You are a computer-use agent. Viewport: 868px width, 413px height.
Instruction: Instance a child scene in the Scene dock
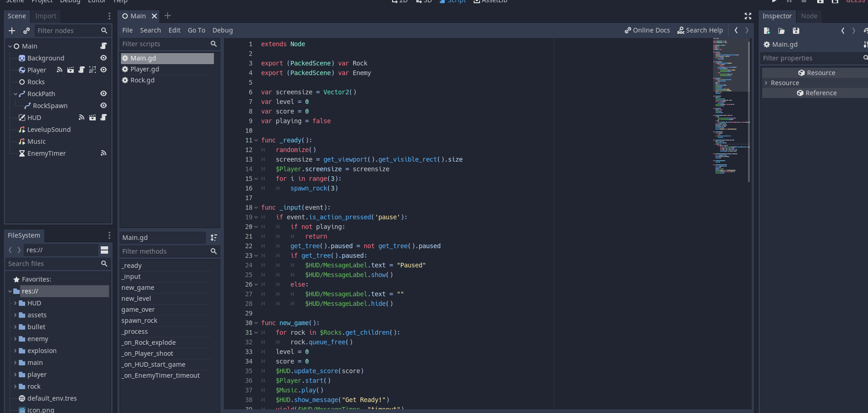[26, 31]
